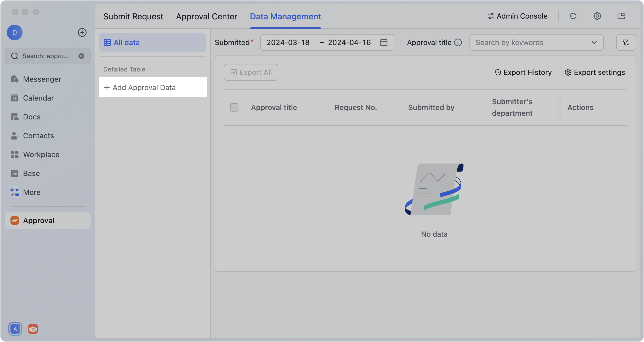
Task: Click the end date 2024-04-16 field
Action: [x=349, y=42]
